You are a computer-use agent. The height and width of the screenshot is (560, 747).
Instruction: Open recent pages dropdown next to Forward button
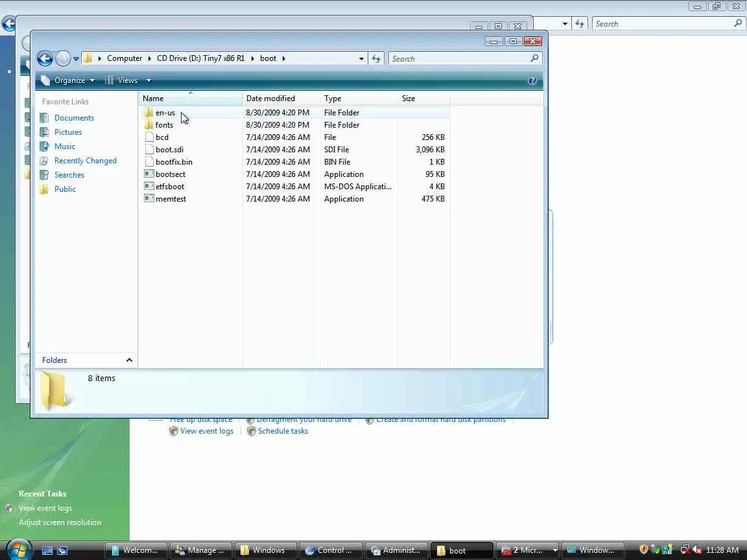pyautogui.click(x=76, y=59)
